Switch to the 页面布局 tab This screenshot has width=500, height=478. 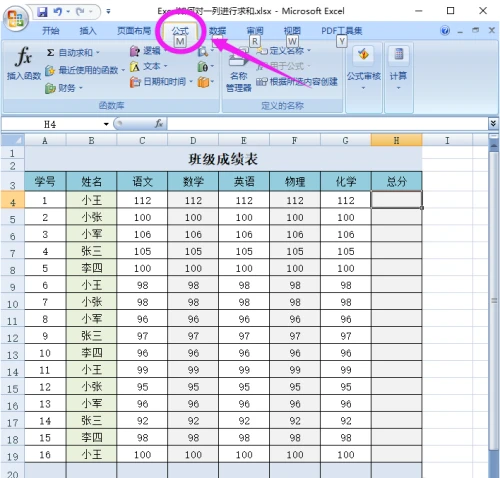(x=134, y=31)
